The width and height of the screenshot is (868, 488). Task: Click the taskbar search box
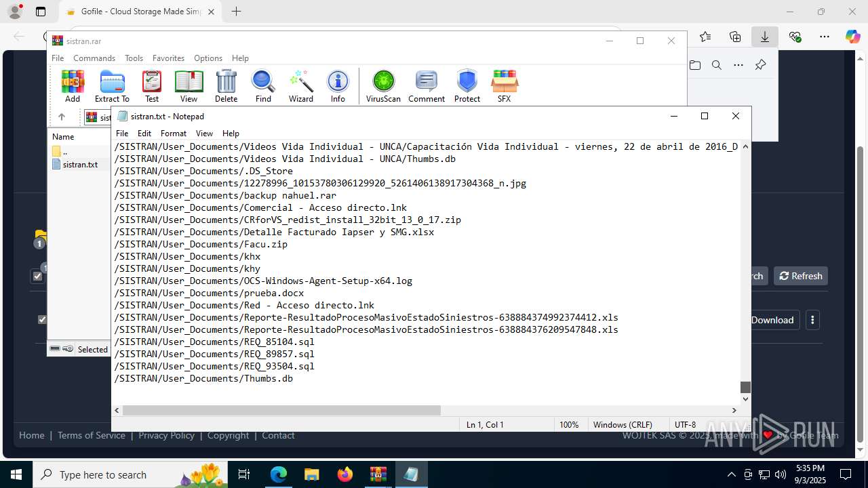[132, 474]
